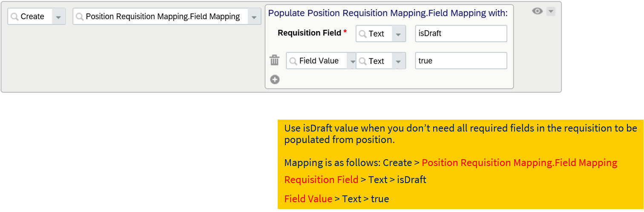644x212 pixels.
Task: Expand the Create action dropdown
Action: coord(59,17)
